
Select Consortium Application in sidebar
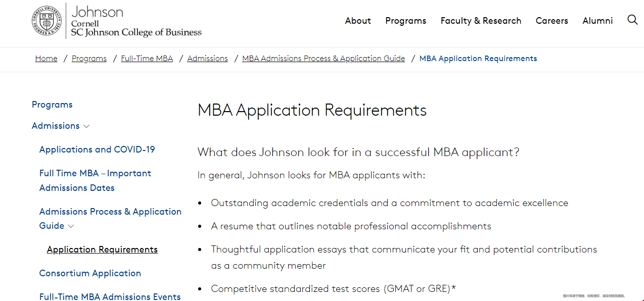pos(90,273)
